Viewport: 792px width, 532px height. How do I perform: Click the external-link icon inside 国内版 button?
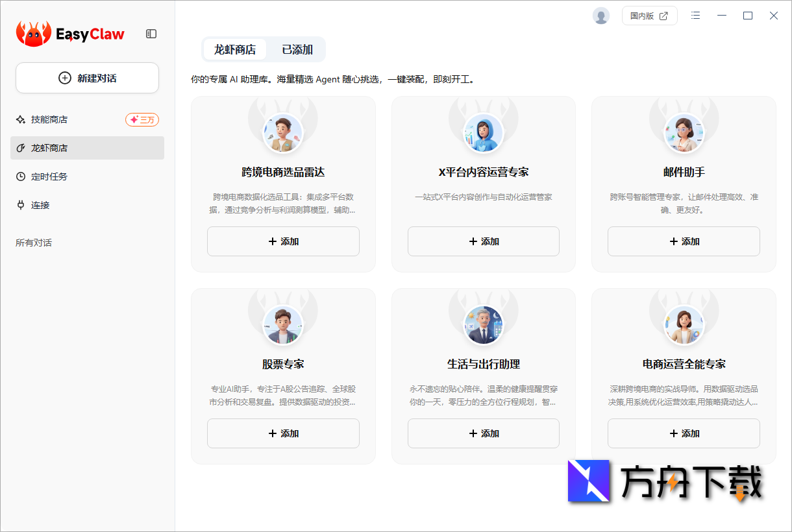click(x=665, y=16)
